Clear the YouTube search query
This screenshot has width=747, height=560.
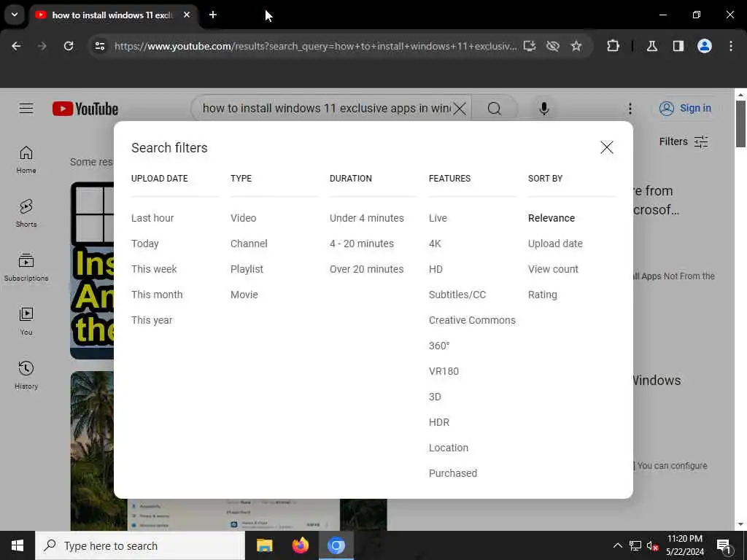(460, 109)
